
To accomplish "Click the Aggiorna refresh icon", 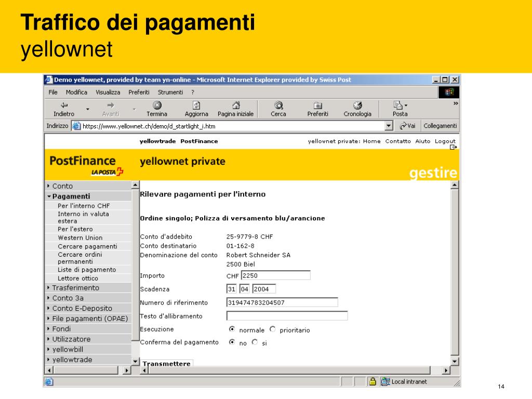I will click(x=196, y=105).
